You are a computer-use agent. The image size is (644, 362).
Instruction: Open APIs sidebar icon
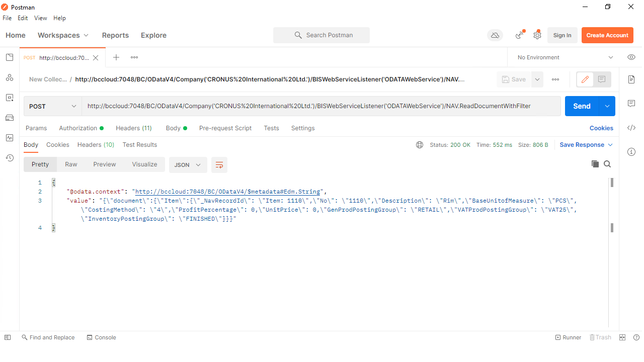click(x=10, y=77)
